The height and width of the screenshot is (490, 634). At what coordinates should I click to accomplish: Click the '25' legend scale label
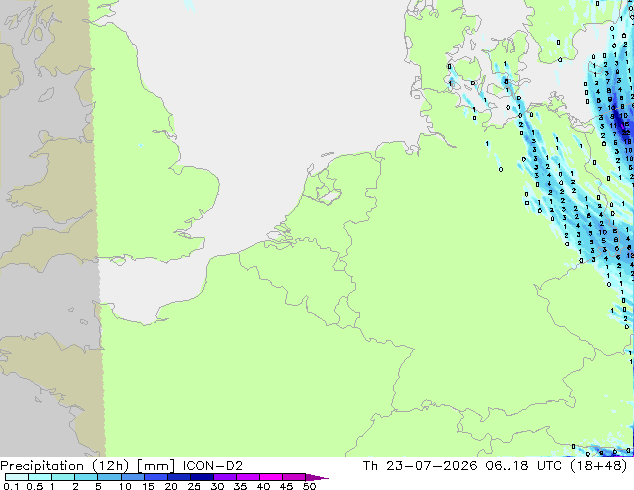194,486
